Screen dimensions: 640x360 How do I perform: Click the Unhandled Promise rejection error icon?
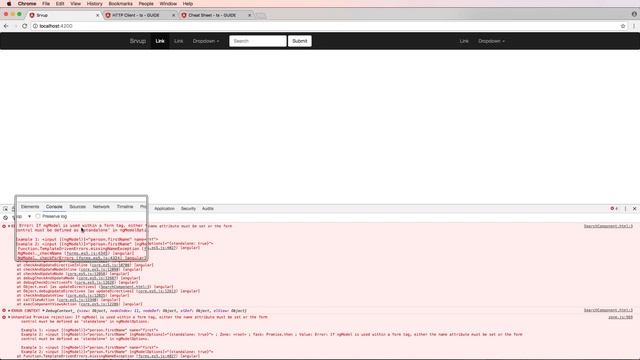pos(4,317)
